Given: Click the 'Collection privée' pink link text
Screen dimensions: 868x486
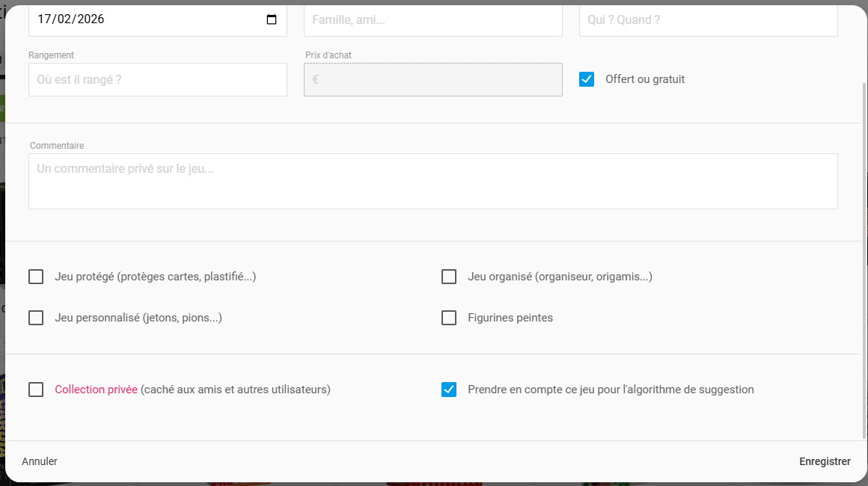Looking at the screenshot, I should (x=96, y=390).
